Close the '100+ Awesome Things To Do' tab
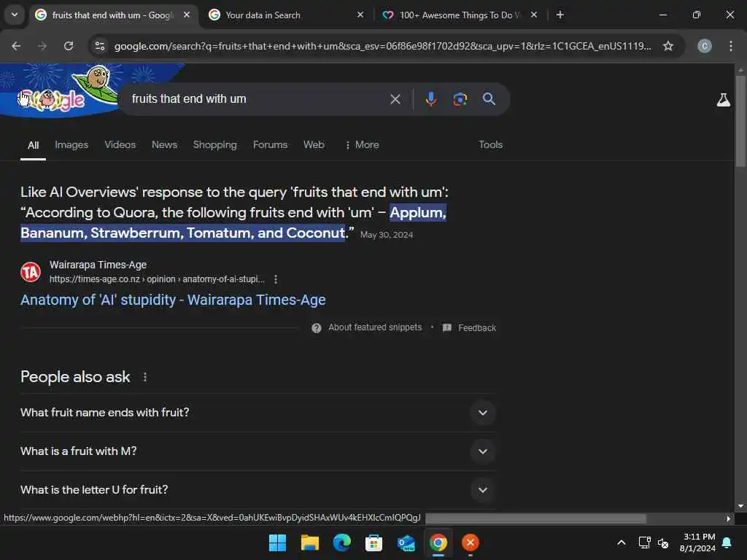This screenshot has width=747, height=560. click(x=533, y=15)
